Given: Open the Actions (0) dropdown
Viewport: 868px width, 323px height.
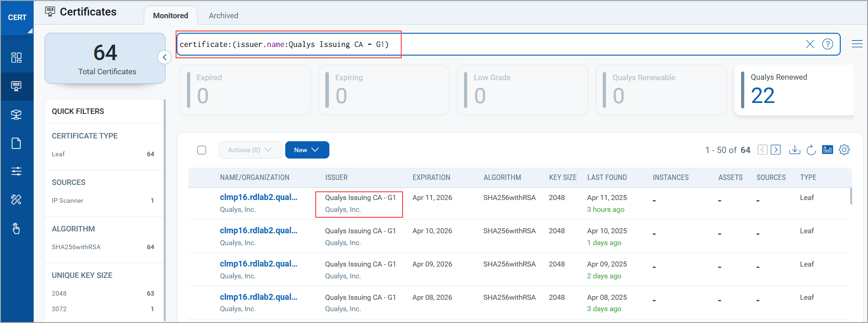Looking at the screenshot, I should coord(251,150).
